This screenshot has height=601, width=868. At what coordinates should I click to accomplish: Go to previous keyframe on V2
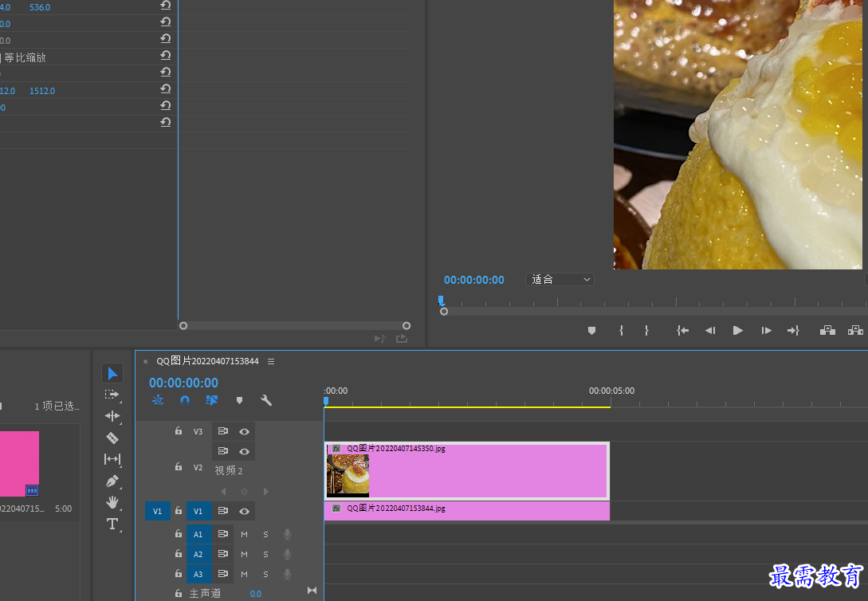click(223, 492)
